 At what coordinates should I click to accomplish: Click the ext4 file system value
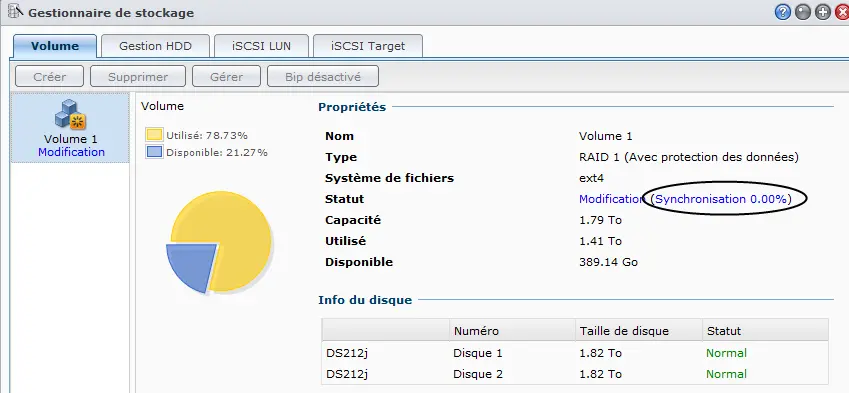(592, 178)
